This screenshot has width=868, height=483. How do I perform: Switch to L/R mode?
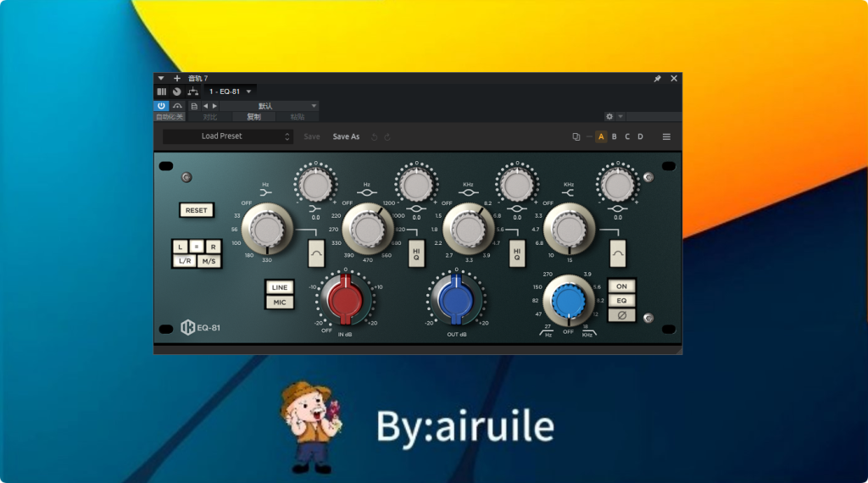pos(185,261)
